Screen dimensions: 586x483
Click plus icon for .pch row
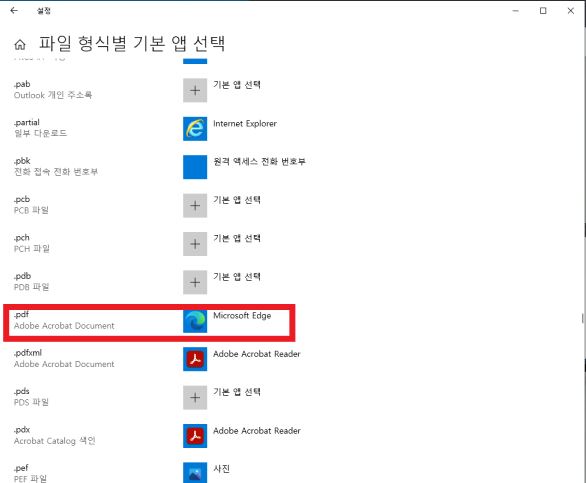195,244
